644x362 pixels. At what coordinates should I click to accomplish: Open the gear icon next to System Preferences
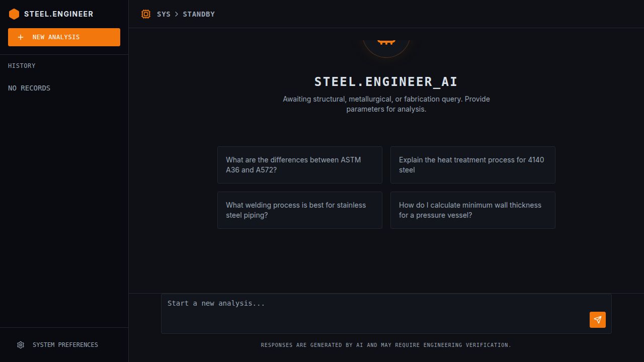21,344
